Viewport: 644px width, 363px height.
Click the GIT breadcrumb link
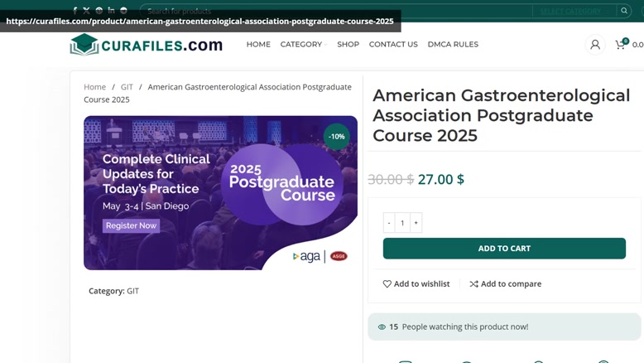pyautogui.click(x=127, y=87)
